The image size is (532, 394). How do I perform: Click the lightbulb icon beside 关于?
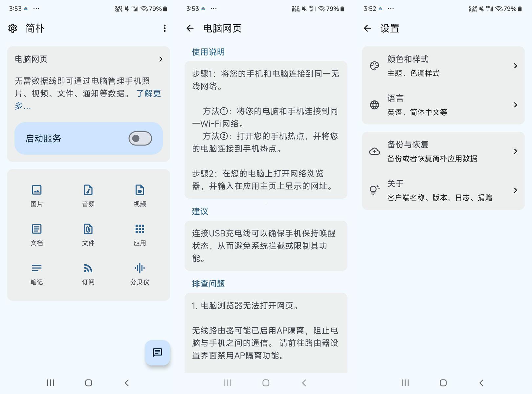(374, 190)
